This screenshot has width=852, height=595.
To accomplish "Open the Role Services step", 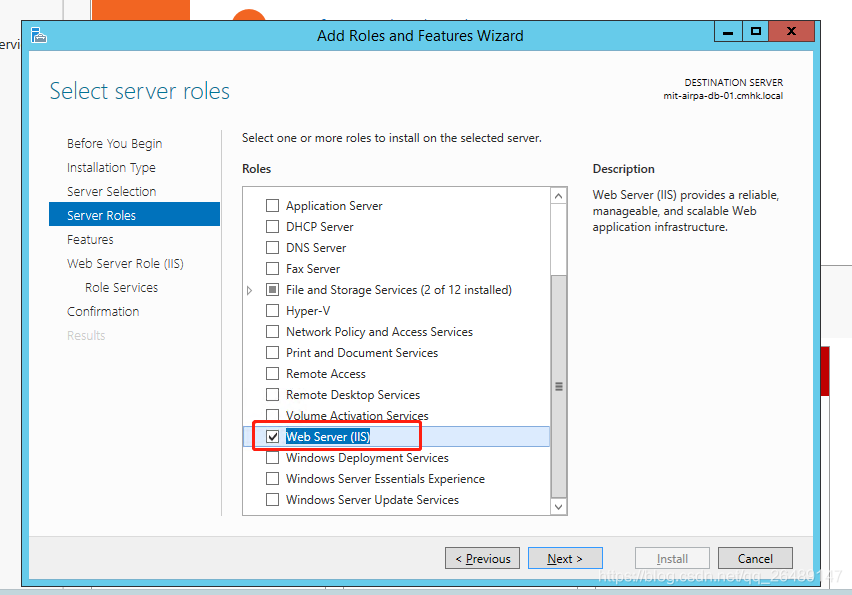I will click(x=121, y=287).
